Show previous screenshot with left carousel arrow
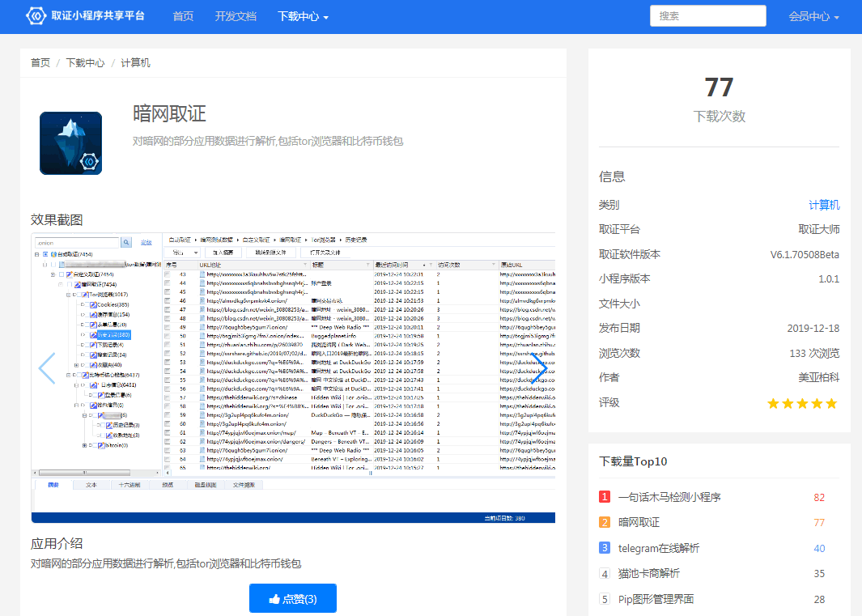 (x=47, y=368)
